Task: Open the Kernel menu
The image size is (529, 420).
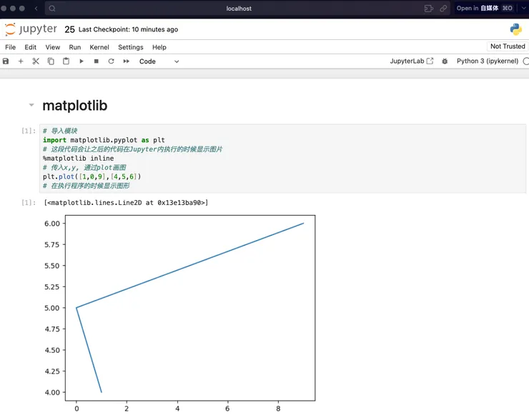Action: coord(99,47)
